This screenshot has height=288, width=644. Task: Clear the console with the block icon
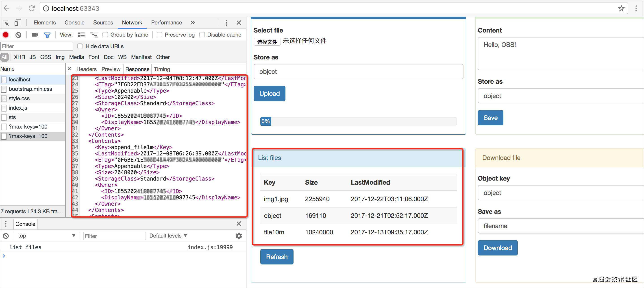6,236
